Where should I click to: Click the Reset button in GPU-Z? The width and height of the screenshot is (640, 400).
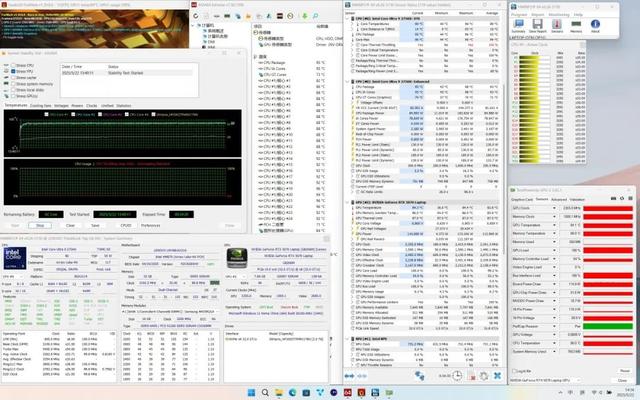click(624, 371)
